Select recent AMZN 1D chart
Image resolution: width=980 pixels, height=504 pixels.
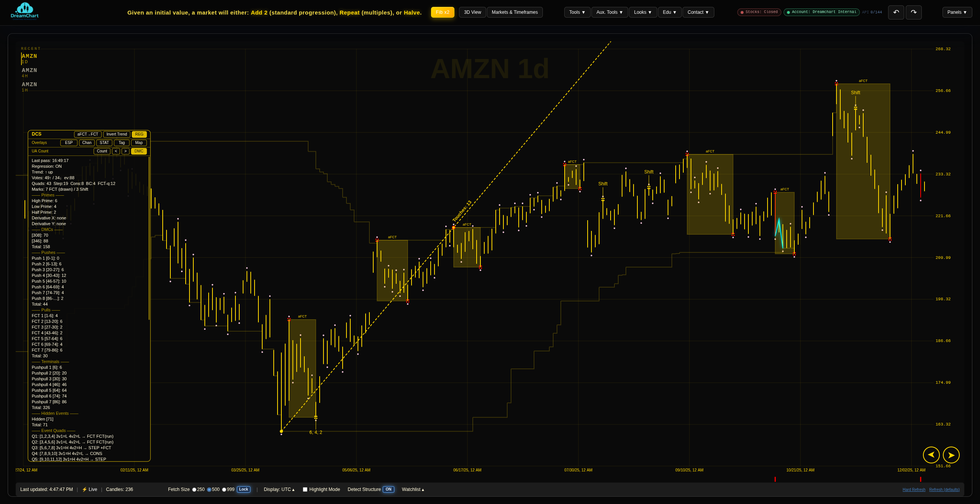coord(29,59)
